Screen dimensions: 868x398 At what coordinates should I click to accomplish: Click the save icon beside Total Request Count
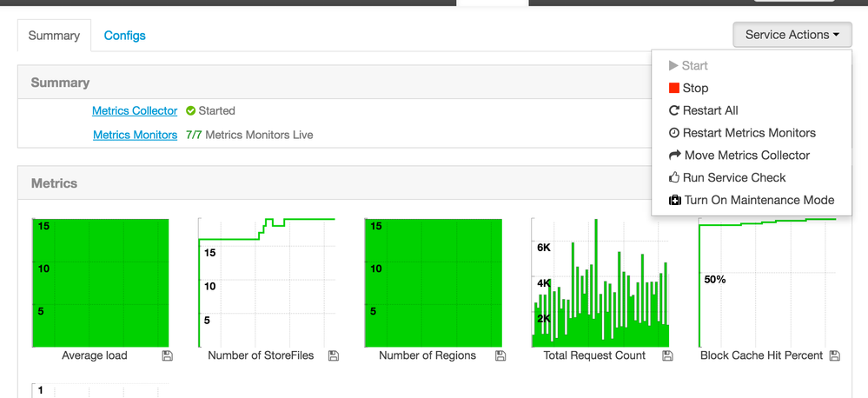point(667,356)
